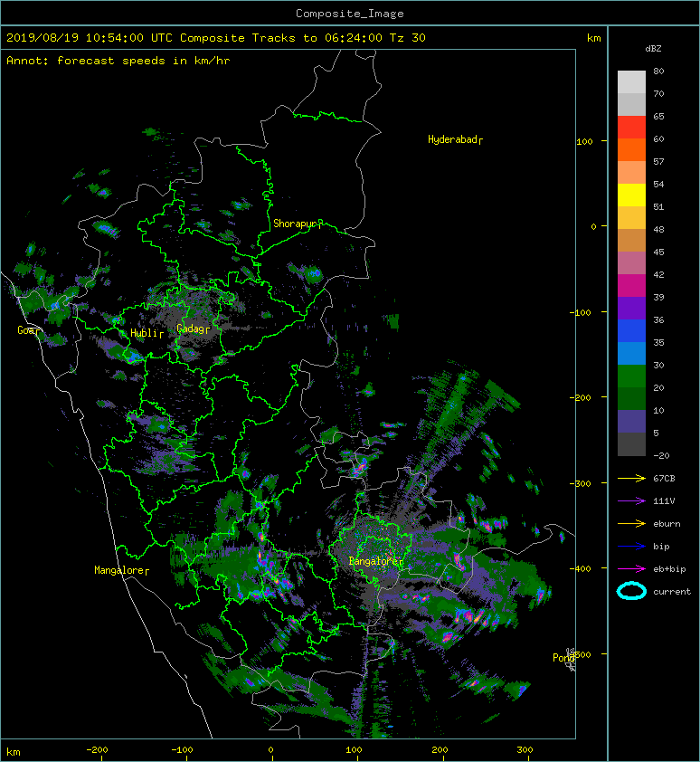The width and height of the screenshot is (700, 762).
Task: Click the Hyderabad city label
Action: 453,139
